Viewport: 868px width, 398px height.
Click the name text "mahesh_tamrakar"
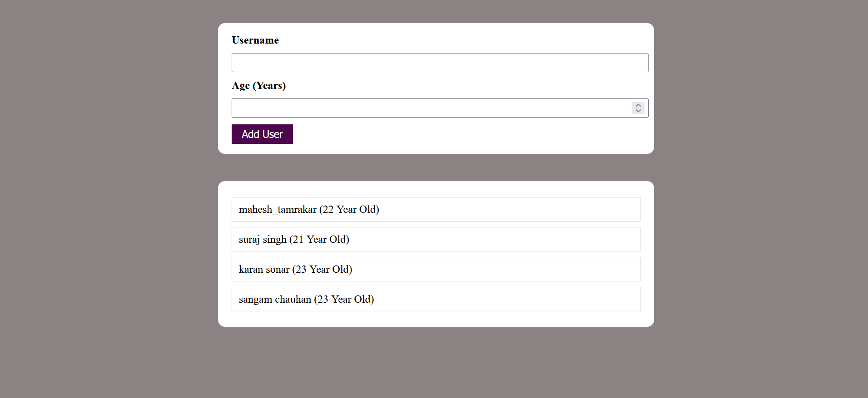pyautogui.click(x=278, y=210)
